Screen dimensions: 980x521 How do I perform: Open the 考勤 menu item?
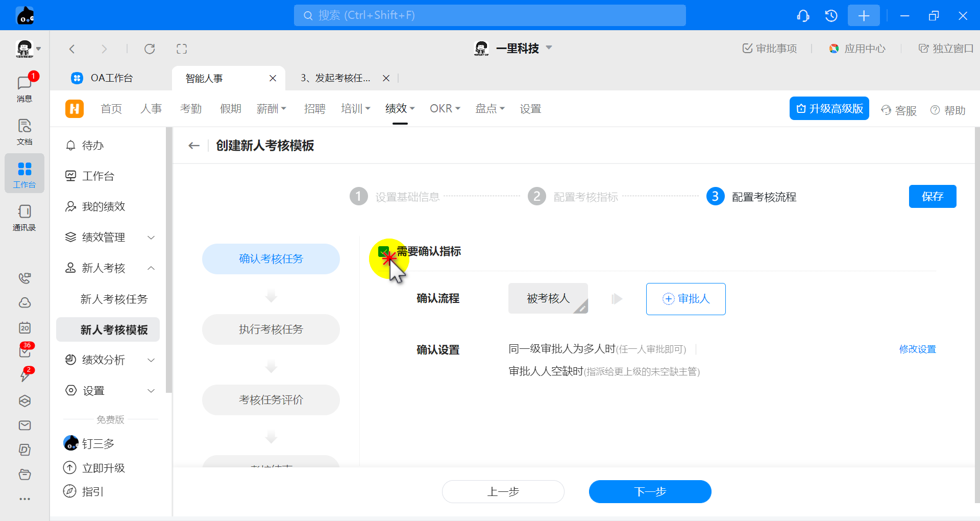click(x=191, y=109)
